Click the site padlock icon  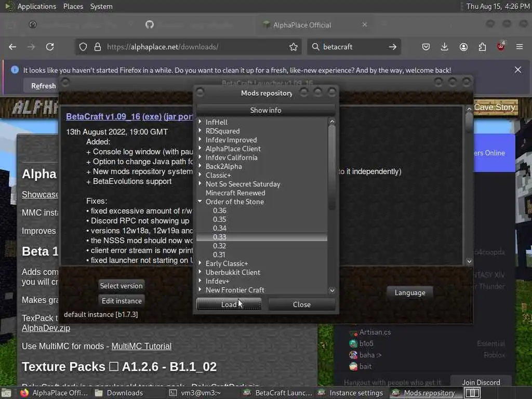point(98,47)
